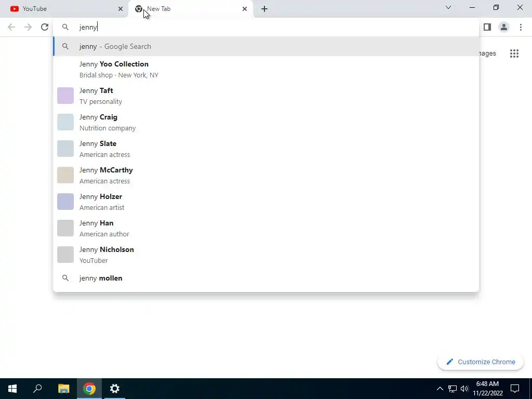Viewport: 532px width, 399px height.
Task: Close the YouTube tab
Action: point(121,9)
